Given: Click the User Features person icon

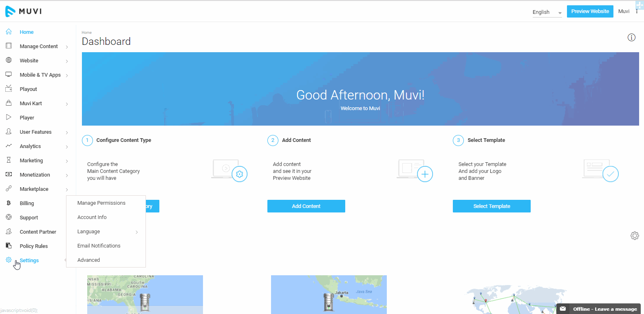Looking at the screenshot, I should coord(9,131).
